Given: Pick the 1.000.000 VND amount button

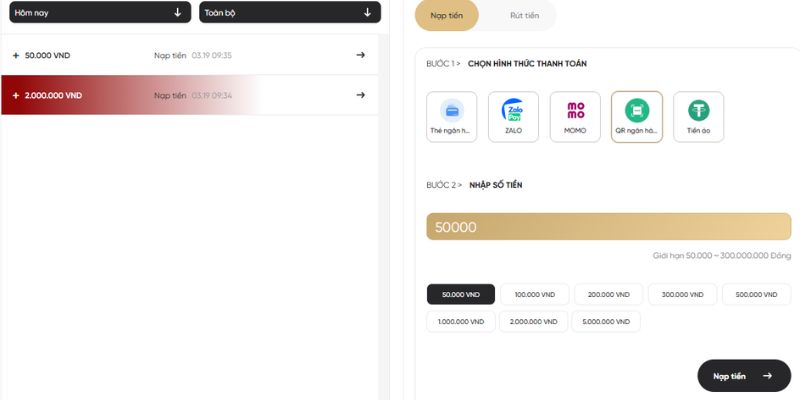Looking at the screenshot, I should click(x=461, y=322).
